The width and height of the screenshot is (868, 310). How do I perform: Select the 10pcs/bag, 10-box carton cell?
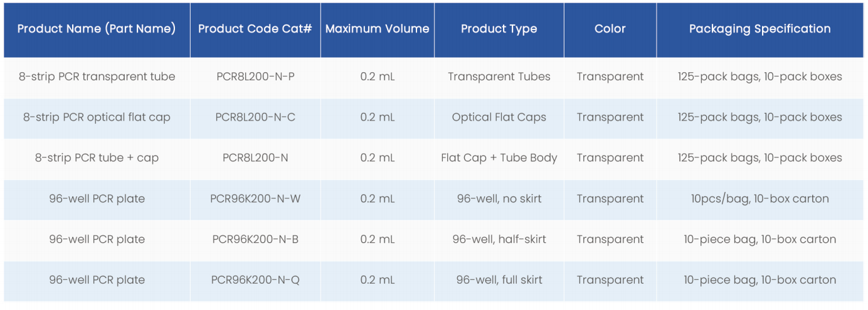point(760,199)
